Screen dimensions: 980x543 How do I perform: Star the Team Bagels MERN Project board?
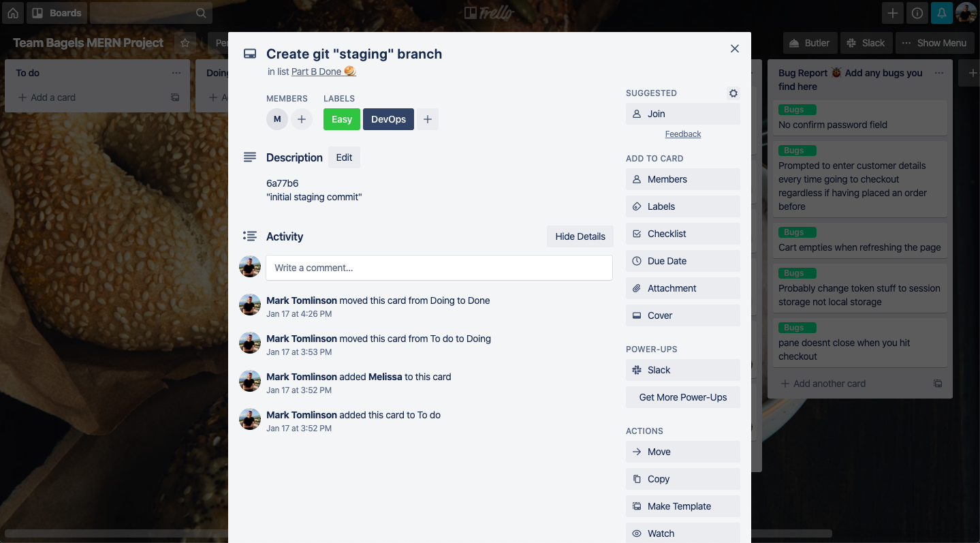coord(185,43)
